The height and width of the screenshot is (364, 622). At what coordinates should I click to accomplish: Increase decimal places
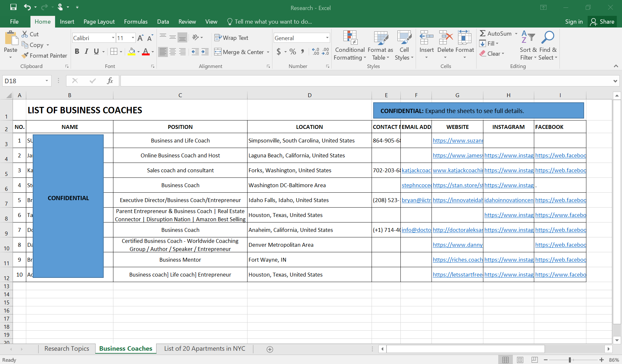[x=316, y=52]
